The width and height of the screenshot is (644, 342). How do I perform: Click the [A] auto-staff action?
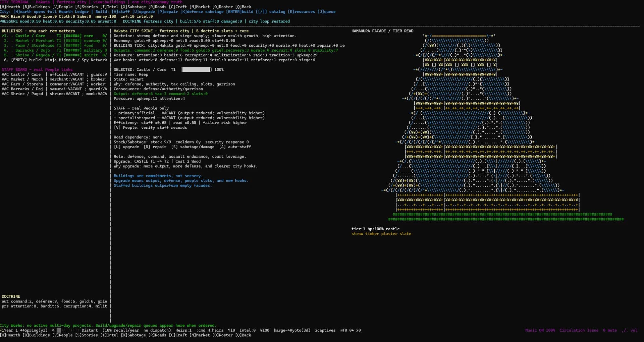pos(235,147)
